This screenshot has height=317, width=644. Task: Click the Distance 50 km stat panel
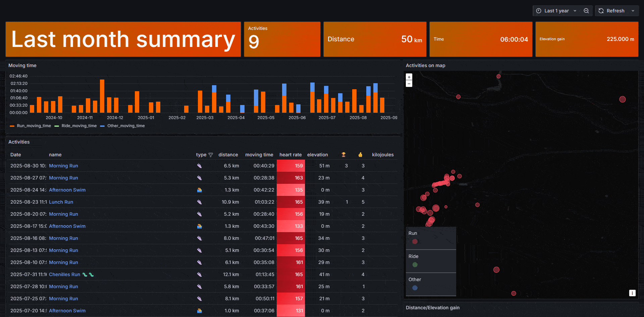click(375, 39)
